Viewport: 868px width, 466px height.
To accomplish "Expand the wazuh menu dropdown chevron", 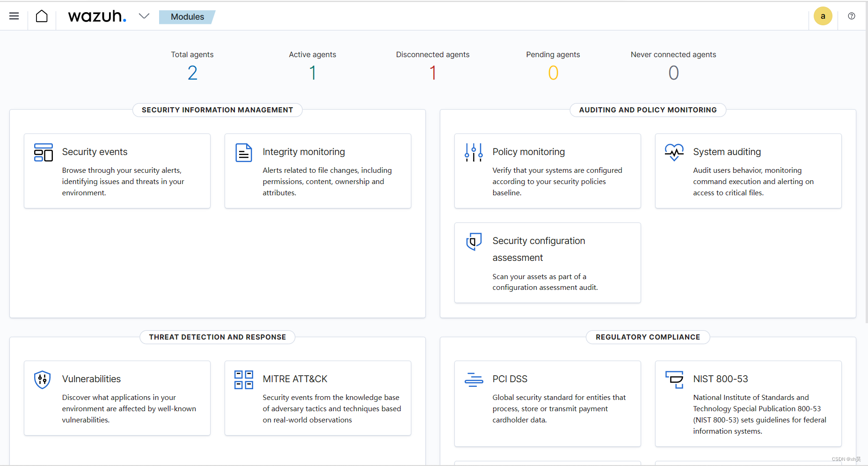I will pyautogui.click(x=144, y=16).
